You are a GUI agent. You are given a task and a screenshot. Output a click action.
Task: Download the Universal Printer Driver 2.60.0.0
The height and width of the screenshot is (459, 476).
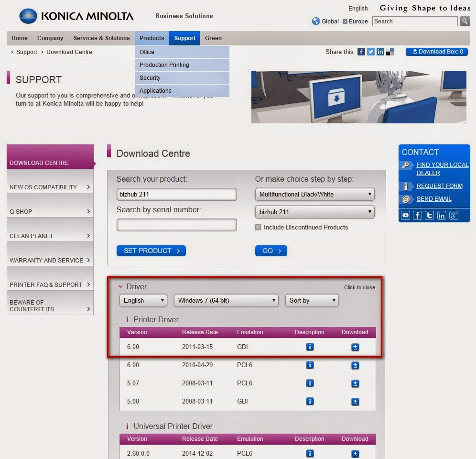pos(355,453)
